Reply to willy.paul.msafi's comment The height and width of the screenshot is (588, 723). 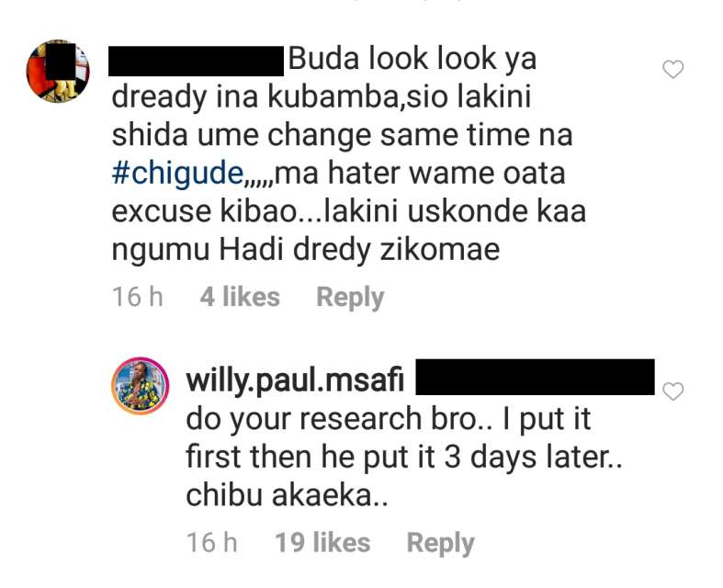click(x=440, y=543)
